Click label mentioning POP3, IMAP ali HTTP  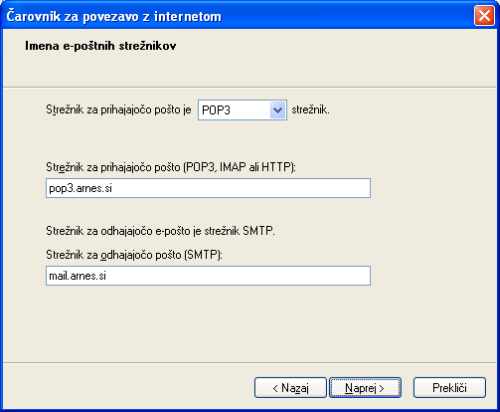pyautogui.click(x=171, y=167)
